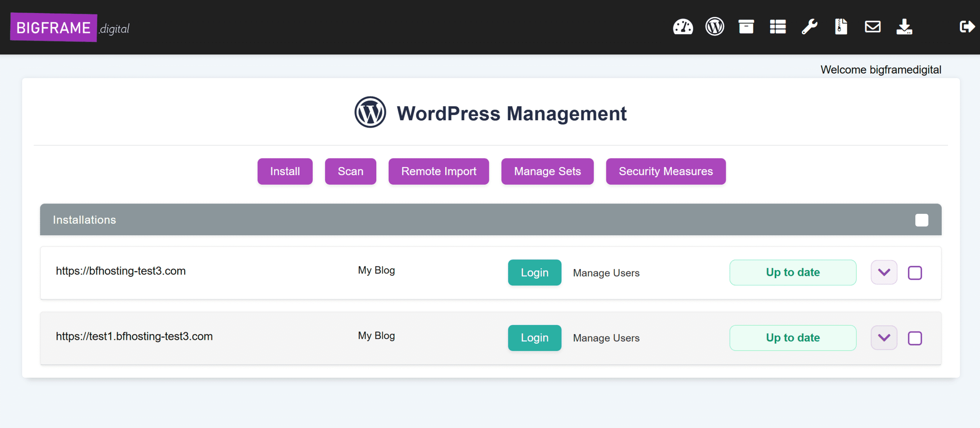Expand details for bfhosting-test3.com with chevron

(x=884, y=272)
